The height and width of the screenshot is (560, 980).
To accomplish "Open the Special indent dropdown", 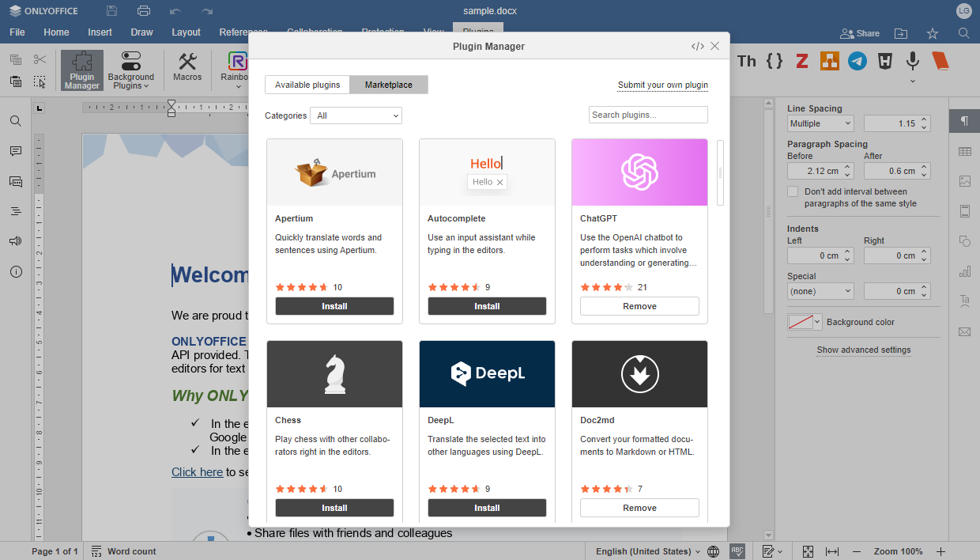I will click(820, 290).
